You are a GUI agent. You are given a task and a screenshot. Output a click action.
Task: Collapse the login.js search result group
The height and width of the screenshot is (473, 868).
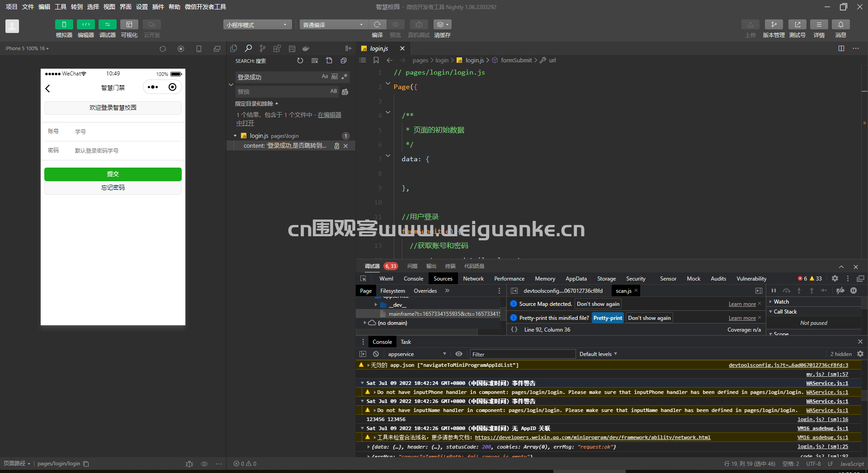point(235,136)
